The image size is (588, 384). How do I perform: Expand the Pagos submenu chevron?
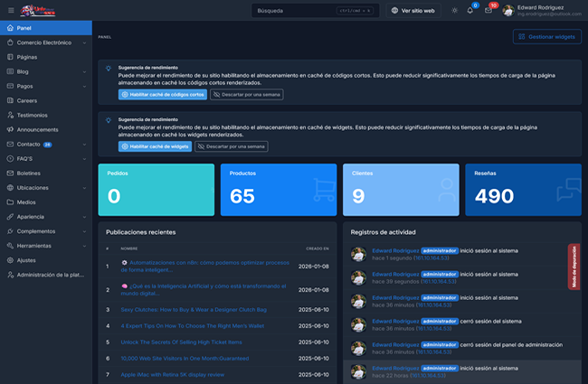[84, 86]
